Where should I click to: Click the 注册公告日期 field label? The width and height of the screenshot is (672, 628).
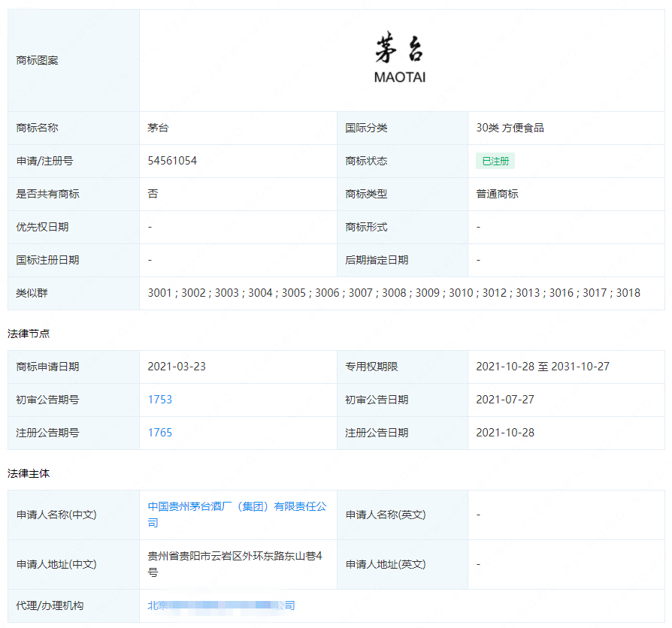(377, 433)
